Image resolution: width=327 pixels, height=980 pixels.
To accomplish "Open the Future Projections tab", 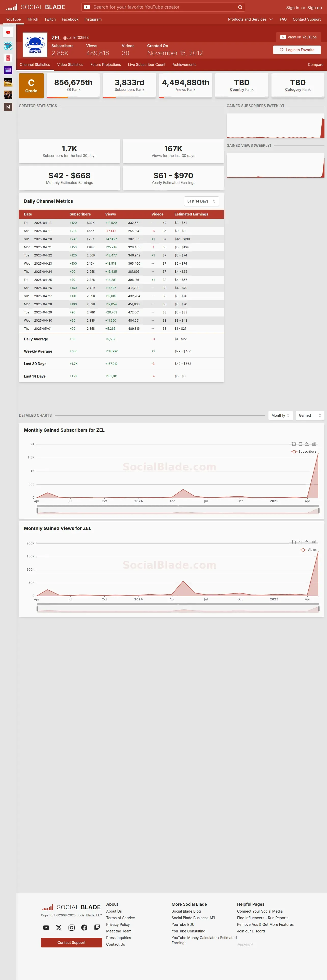I will pyautogui.click(x=105, y=65).
